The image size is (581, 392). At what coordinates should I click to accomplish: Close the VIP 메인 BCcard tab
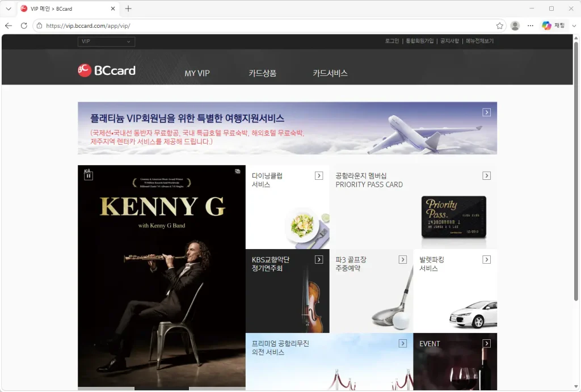(x=113, y=9)
